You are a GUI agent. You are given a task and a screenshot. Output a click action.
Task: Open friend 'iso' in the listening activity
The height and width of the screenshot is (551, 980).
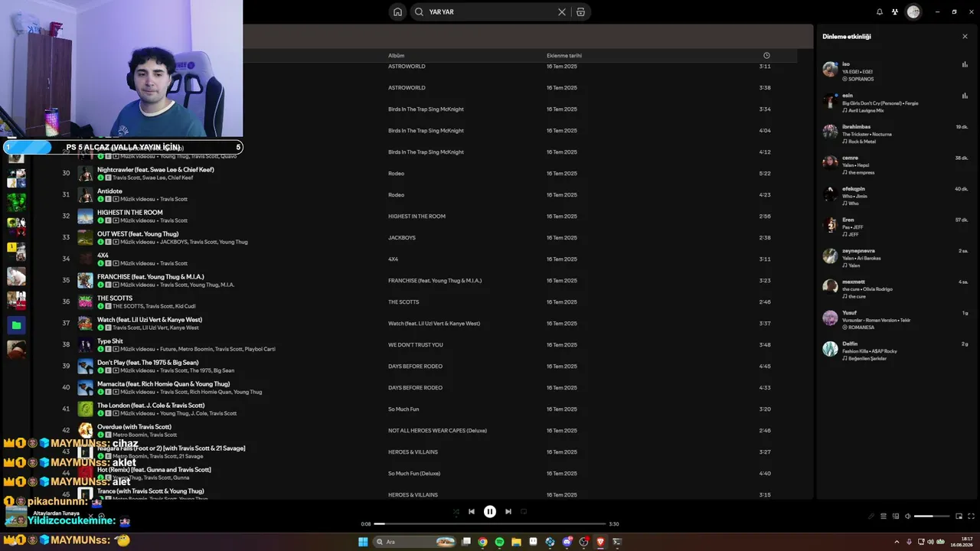tap(845, 64)
